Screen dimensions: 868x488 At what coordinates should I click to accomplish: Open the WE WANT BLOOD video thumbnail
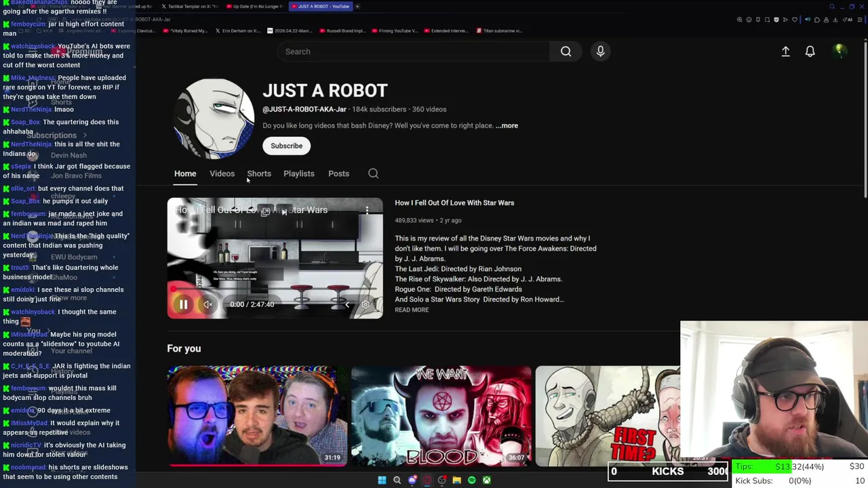click(x=441, y=415)
